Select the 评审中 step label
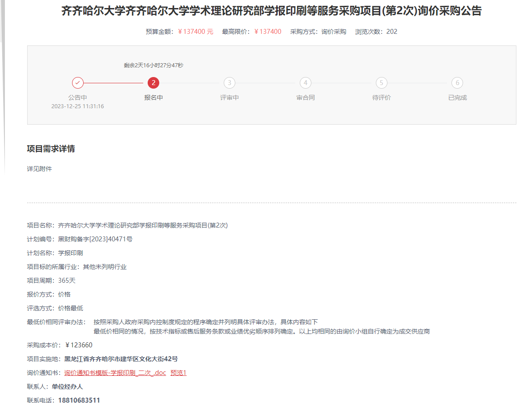Screen dimensions: 532x403 pyautogui.click(x=230, y=98)
